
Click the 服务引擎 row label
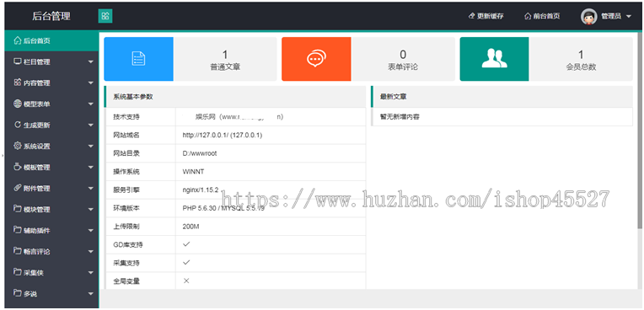pos(126,190)
